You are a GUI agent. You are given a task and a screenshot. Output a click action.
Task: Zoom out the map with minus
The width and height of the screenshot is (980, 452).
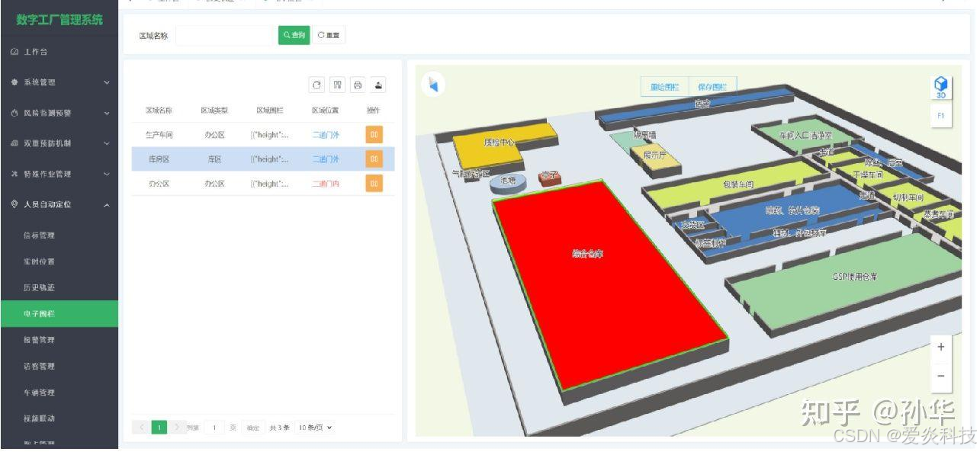(x=940, y=377)
